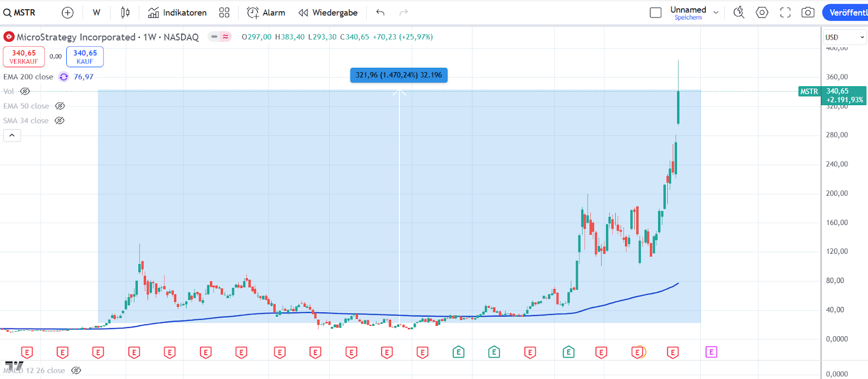
Task: Click the grey dash status icon
Action: tap(214, 37)
